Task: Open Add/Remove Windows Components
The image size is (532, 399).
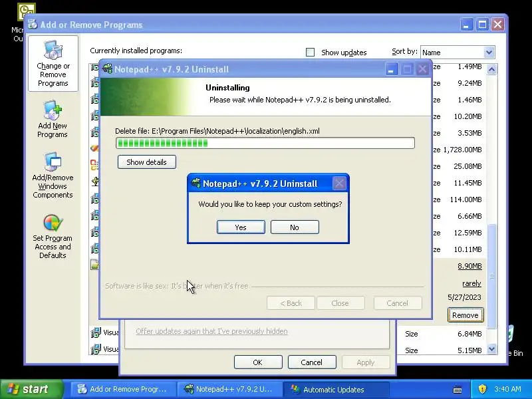Action: tap(53, 176)
